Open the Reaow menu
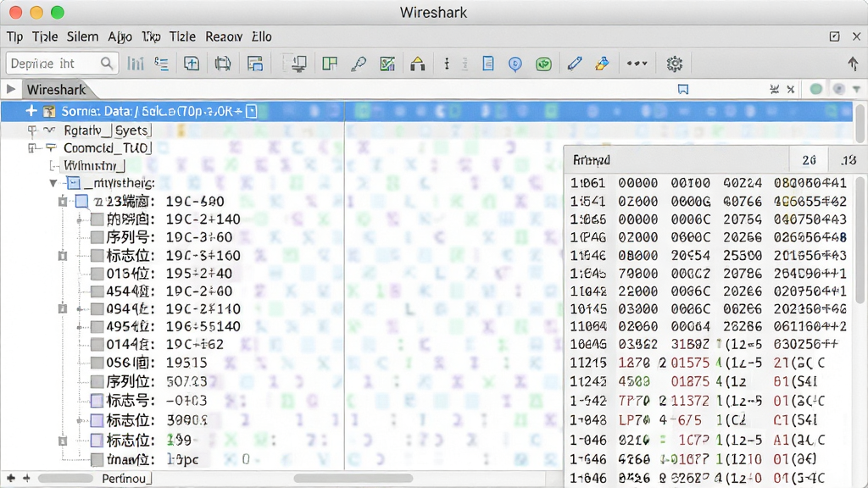This screenshot has width=868, height=488. (x=224, y=36)
